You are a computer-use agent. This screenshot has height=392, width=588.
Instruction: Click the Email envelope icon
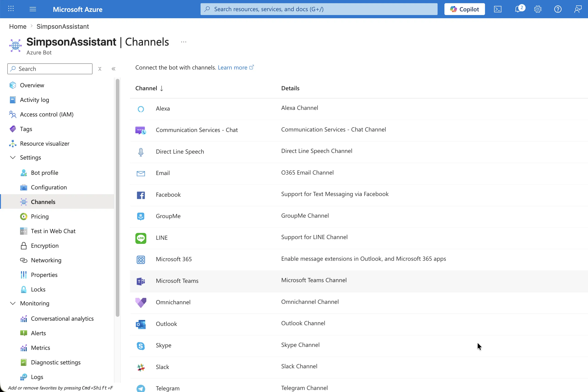[141, 173]
